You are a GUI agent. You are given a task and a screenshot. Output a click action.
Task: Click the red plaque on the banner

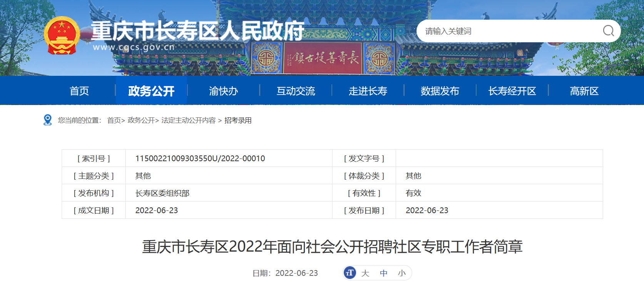(323, 58)
